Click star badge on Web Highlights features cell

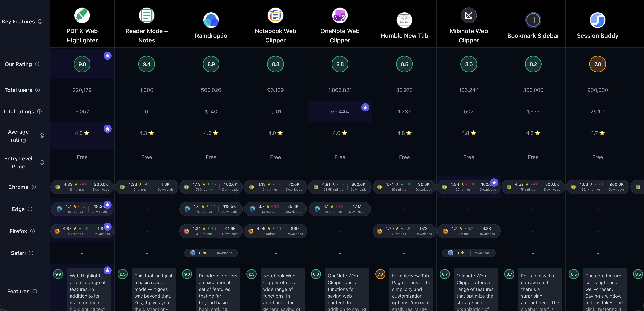coord(108,270)
